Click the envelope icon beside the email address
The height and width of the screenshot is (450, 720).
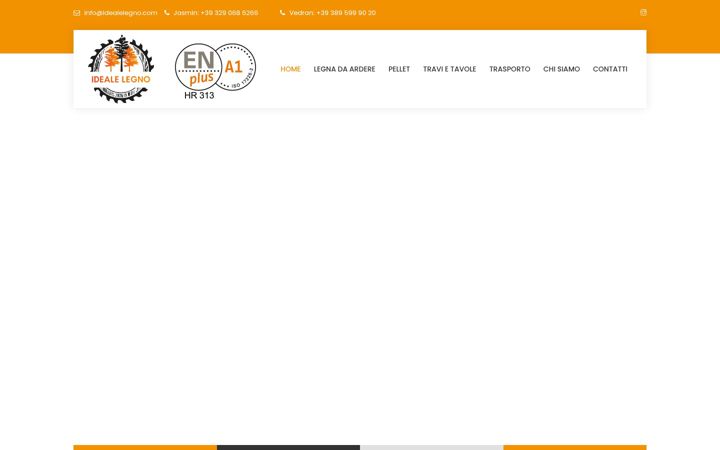[x=77, y=13]
